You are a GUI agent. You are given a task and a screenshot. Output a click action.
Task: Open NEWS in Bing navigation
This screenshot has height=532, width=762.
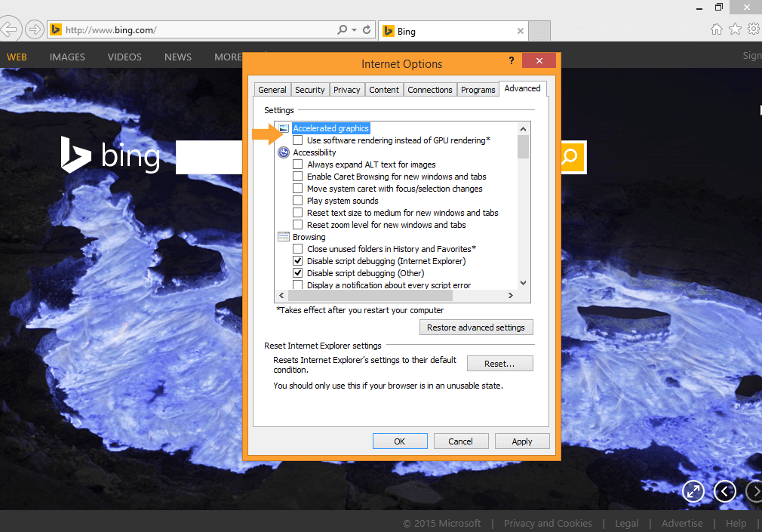(178, 57)
